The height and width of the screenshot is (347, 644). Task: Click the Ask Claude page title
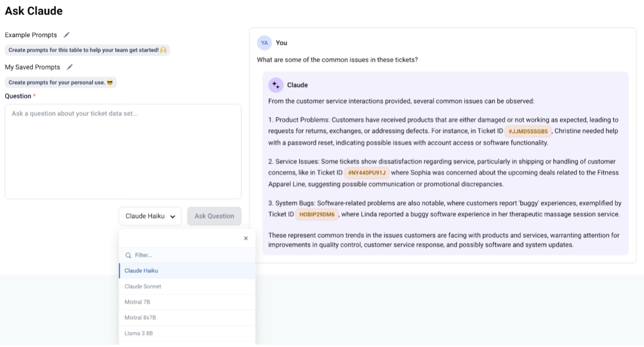33,10
